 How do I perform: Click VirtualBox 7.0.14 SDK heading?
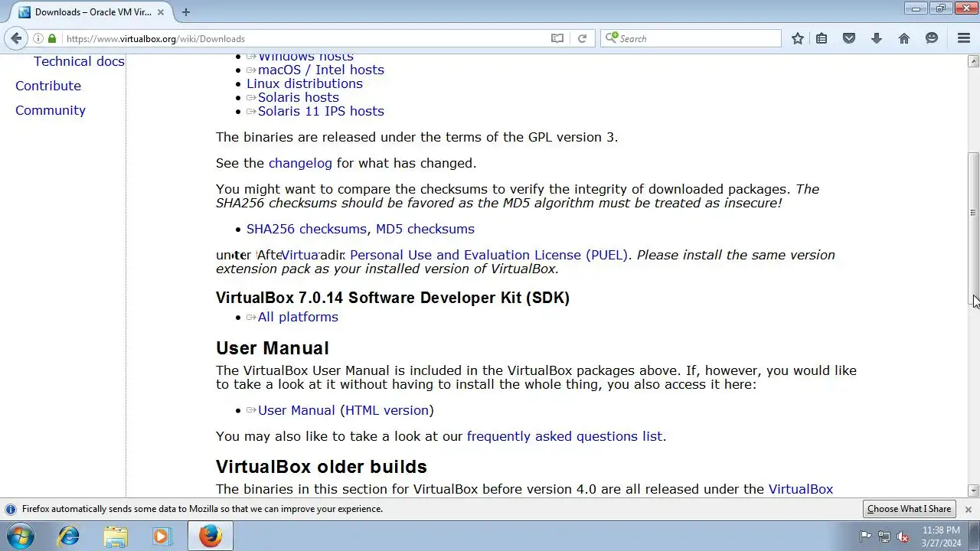click(393, 298)
